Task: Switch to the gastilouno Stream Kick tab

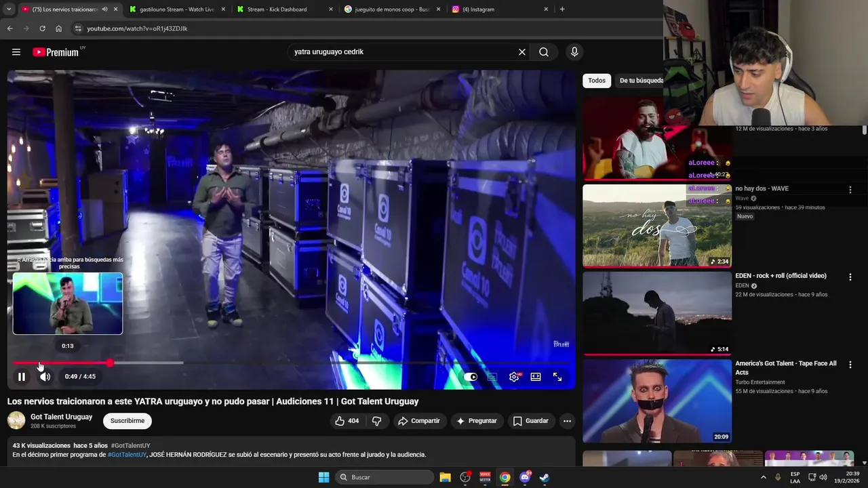Action: click(176, 9)
